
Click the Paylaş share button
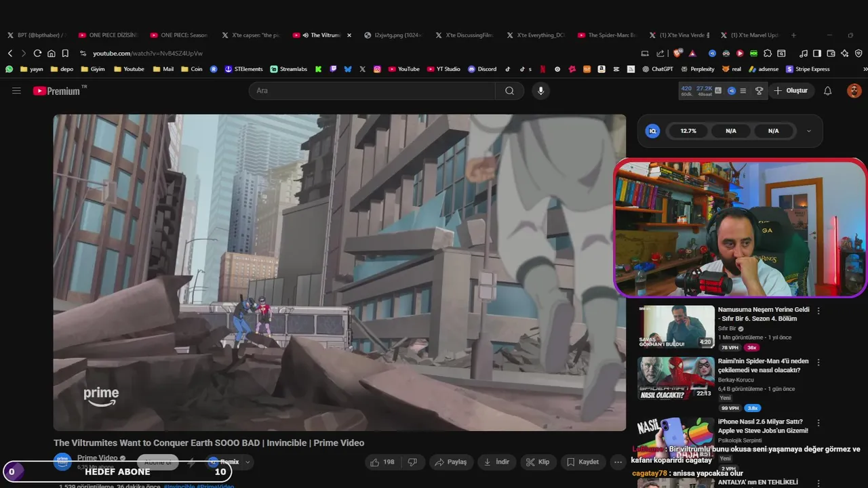pyautogui.click(x=451, y=462)
